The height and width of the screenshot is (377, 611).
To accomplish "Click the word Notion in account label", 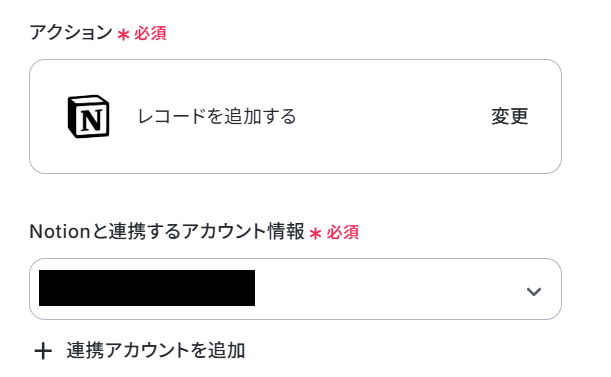I will pos(60,232).
